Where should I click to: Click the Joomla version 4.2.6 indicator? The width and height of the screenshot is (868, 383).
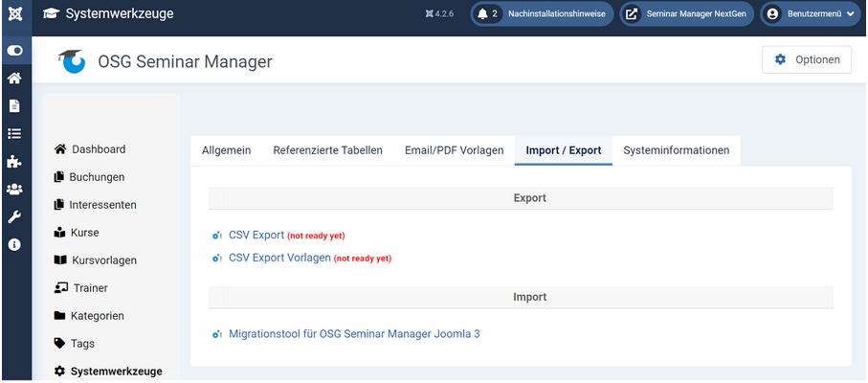coord(439,14)
